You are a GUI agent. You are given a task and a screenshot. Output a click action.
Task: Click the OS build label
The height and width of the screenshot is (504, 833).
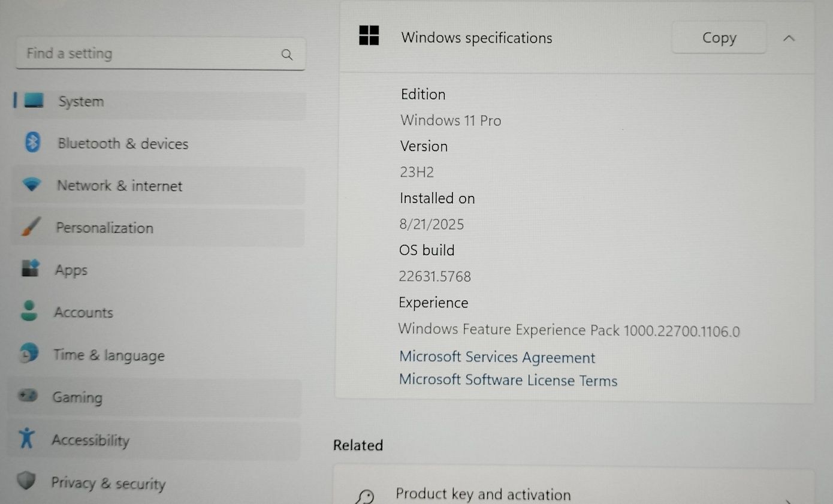coord(427,250)
